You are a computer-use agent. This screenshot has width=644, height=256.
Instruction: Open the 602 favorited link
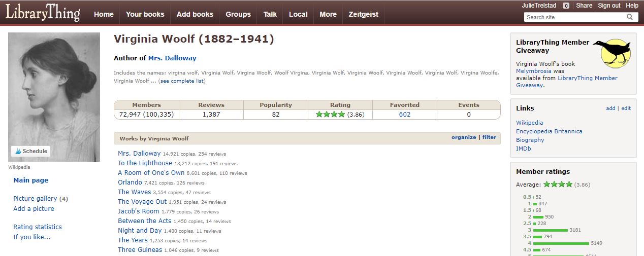point(405,115)
